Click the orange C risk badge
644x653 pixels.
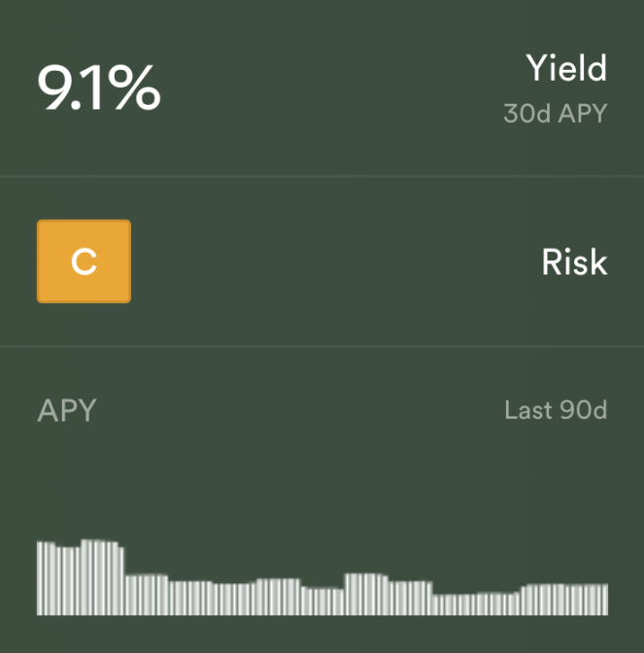click(84, 261)
